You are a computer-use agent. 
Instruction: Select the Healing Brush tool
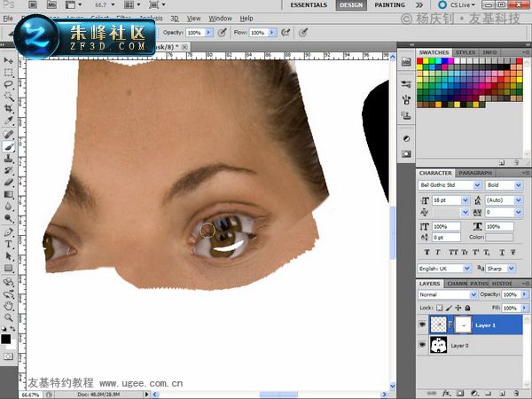tap(9, 135)
